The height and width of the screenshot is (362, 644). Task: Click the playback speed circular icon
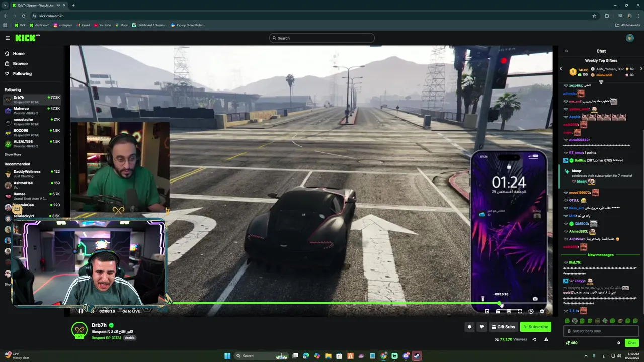tap(531, 311)
